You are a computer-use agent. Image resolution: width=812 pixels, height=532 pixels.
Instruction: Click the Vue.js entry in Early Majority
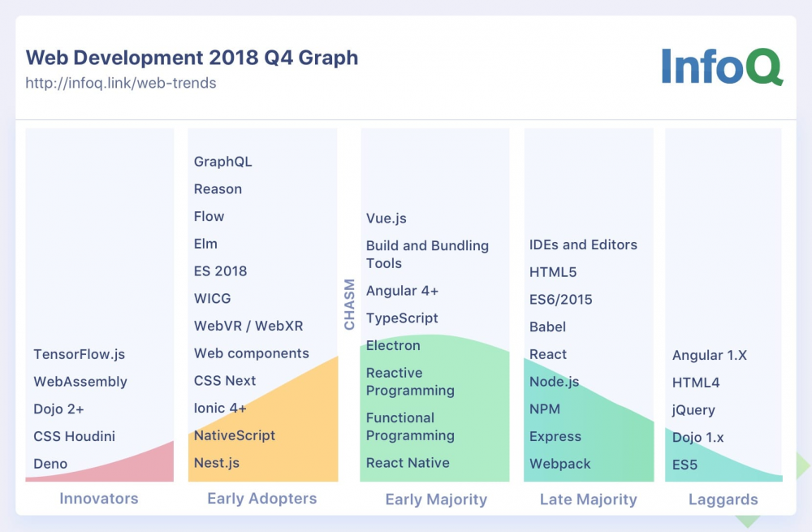pyautogui.click(x=388, y=218)
